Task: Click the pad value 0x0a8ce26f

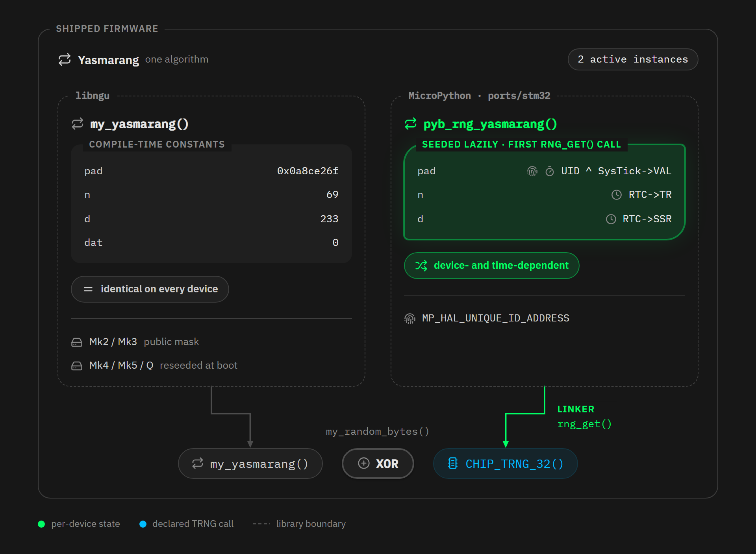Action: pyautogui.click(x=308, y=171)
